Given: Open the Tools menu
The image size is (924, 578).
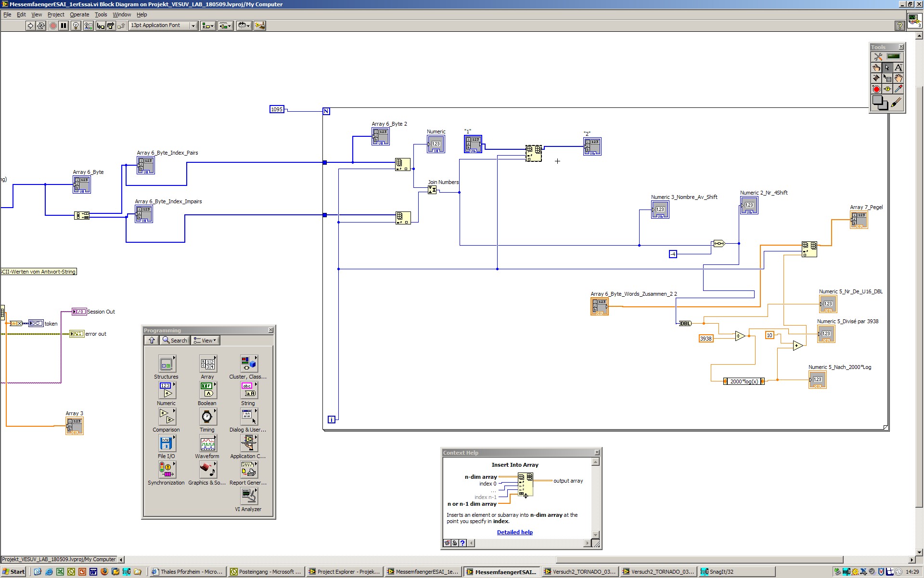Looking at the screenshot, I should (x=101, y=14).
